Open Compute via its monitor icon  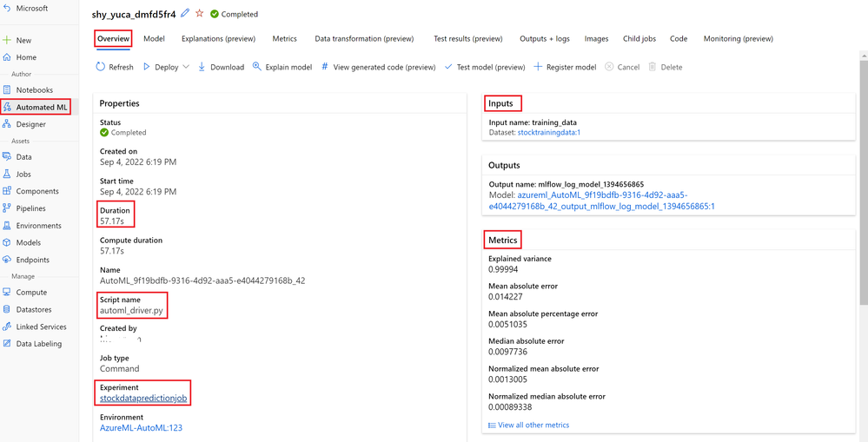coord(7,292)
